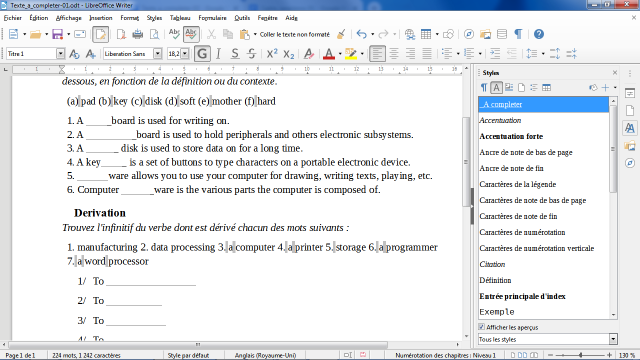Uncheck Afficher les aperçus checkbox
Screen dimensions: 640x360
point(482,327)
